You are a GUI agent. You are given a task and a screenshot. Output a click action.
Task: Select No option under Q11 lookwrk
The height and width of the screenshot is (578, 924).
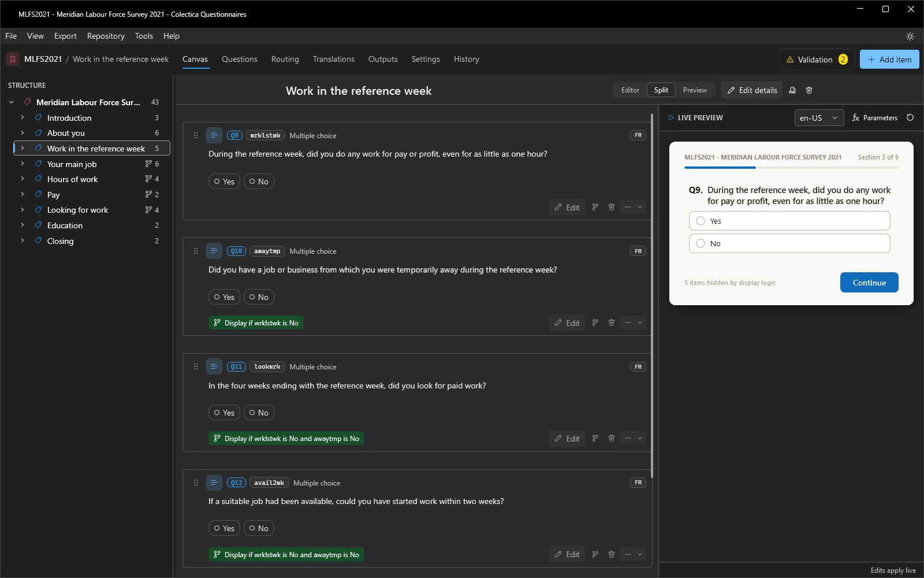(259, 413)
